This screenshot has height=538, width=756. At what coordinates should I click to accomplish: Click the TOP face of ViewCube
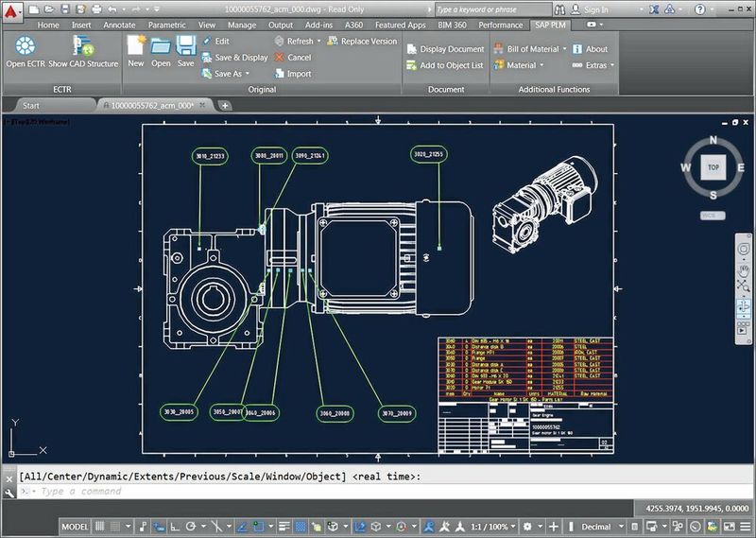pos(713,167)
